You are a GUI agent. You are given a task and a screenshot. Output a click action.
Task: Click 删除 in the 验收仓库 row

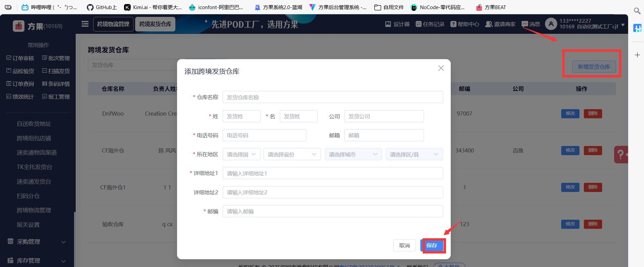(593, 224)
